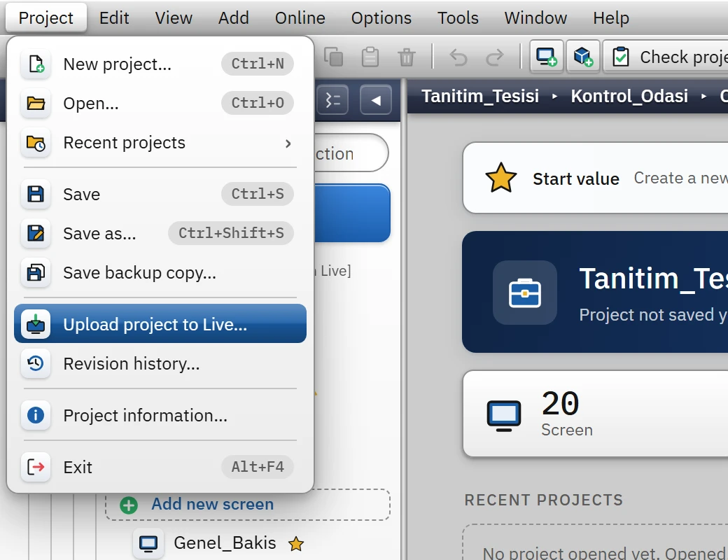The image size is (728, 560).
Task: Click the tree outline toggle icon
Action: (333, 100)
